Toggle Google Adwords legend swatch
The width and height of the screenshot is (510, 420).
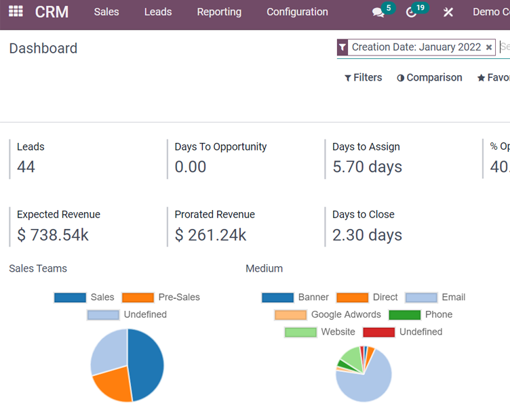point(290,315)
